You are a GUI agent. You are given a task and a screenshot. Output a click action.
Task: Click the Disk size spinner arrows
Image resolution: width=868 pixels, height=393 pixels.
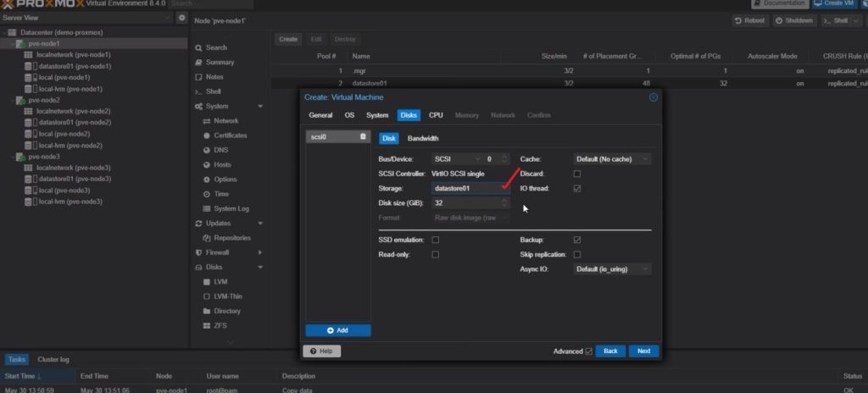[x=504, y=203]
